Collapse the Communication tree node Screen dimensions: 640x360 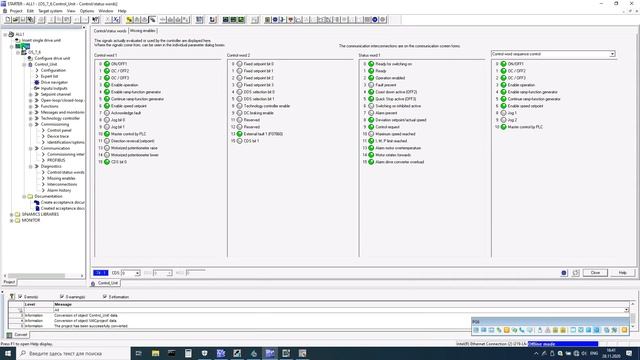31,149
